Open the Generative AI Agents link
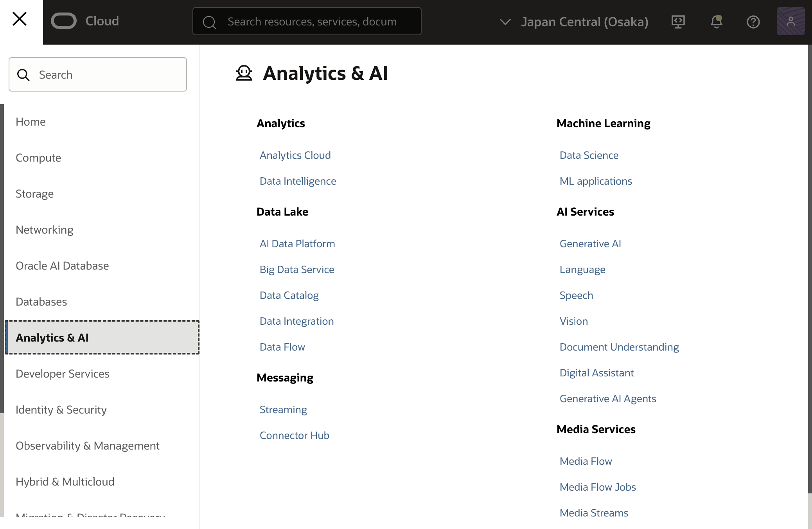The width and height of the screenshot is (812, 529). (x=607, y=399)
